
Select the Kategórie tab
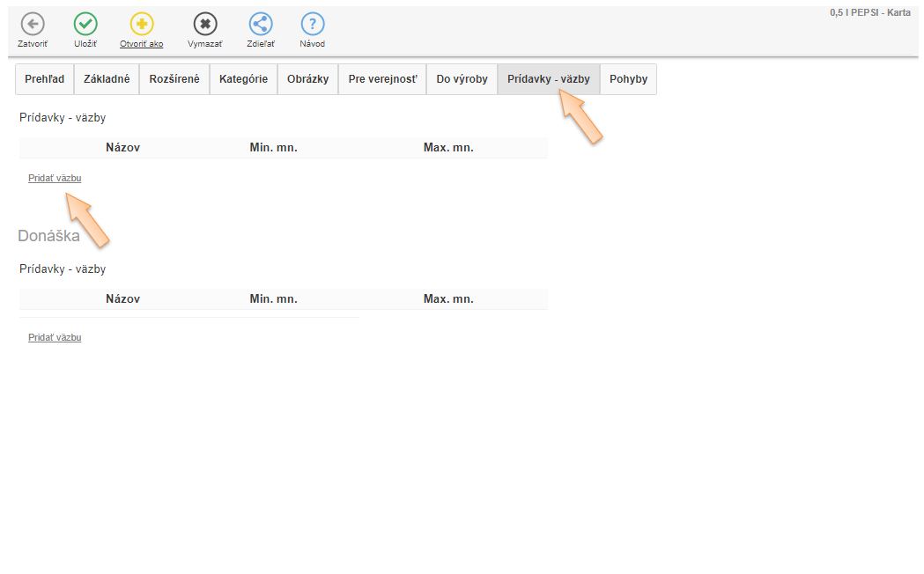[243, 79]
